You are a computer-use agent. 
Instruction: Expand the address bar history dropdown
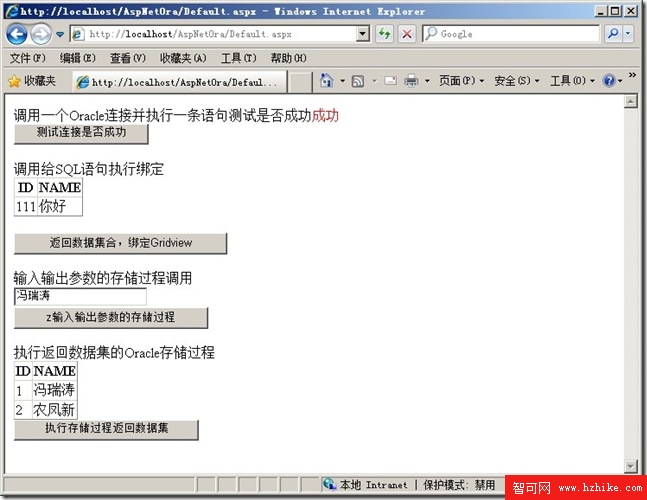click(363, 34)
